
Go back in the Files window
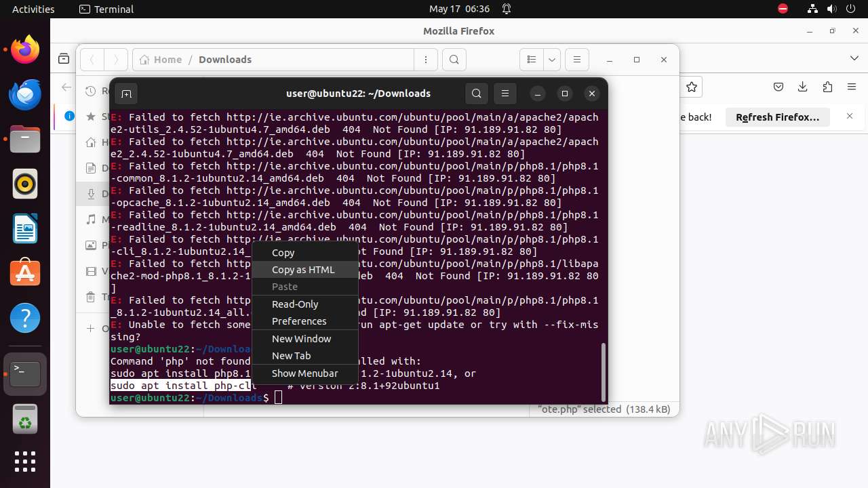click(92, 60)
